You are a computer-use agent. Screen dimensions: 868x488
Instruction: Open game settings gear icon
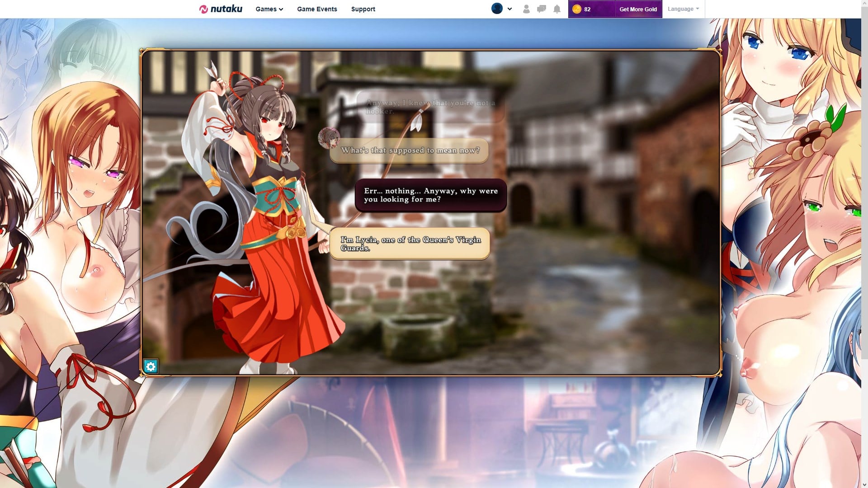coord(151,366)
